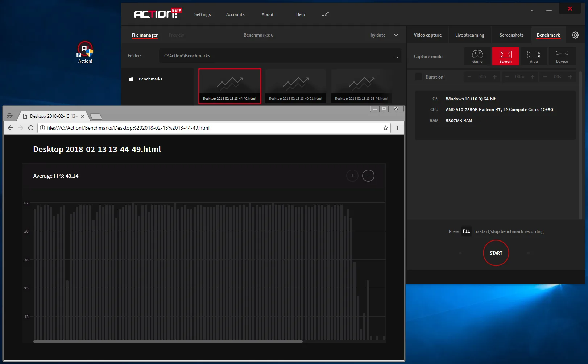Select Device capture mode
Screen dimensions: 588x364
pyautogui.click(x=562, y=56)
